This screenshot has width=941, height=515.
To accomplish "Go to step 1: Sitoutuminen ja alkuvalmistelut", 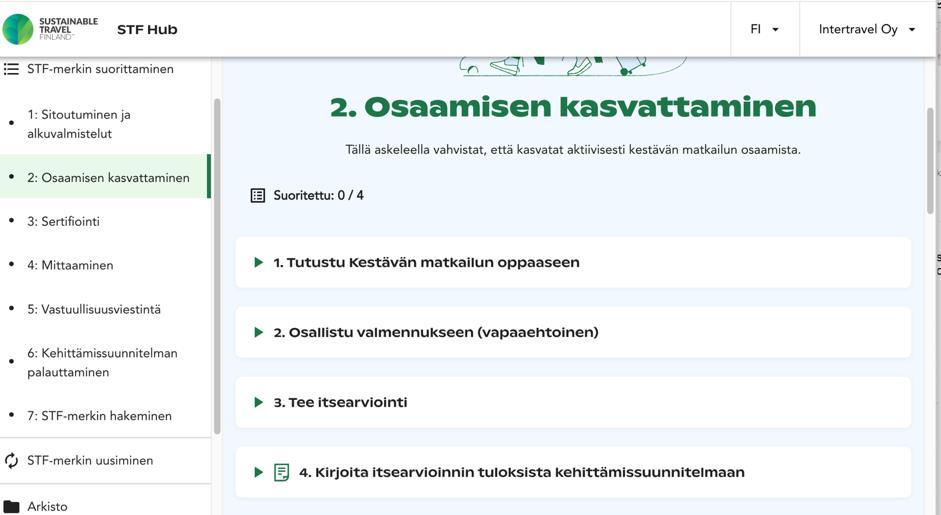I will (79, 124).
